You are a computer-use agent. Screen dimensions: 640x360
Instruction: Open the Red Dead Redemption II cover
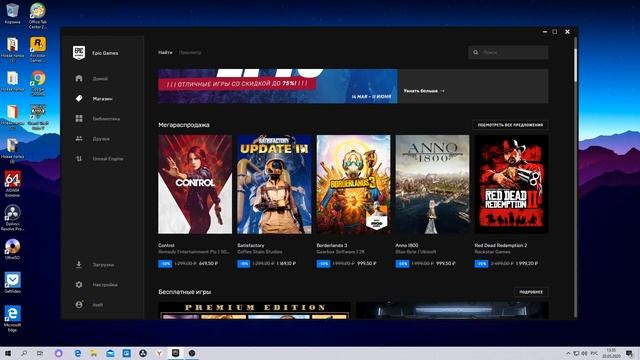511,184
